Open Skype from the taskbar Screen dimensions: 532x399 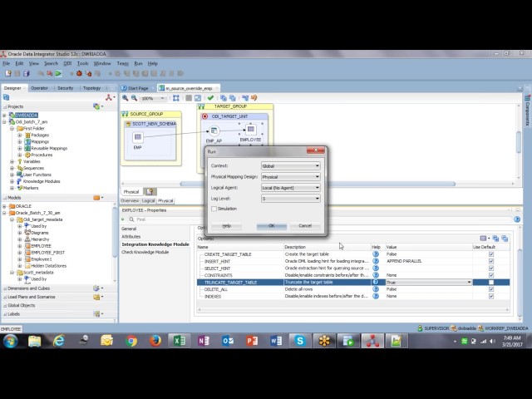pyautogui.click(x=299, y=341)
